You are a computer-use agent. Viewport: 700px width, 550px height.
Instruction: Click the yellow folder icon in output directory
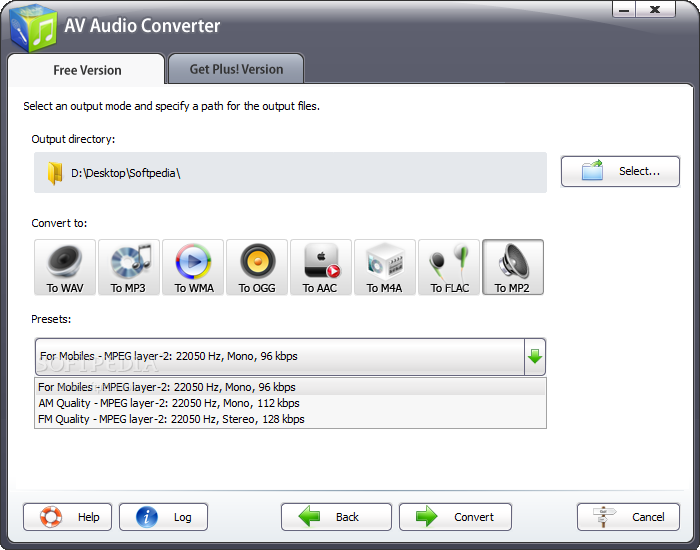[55, 173]
